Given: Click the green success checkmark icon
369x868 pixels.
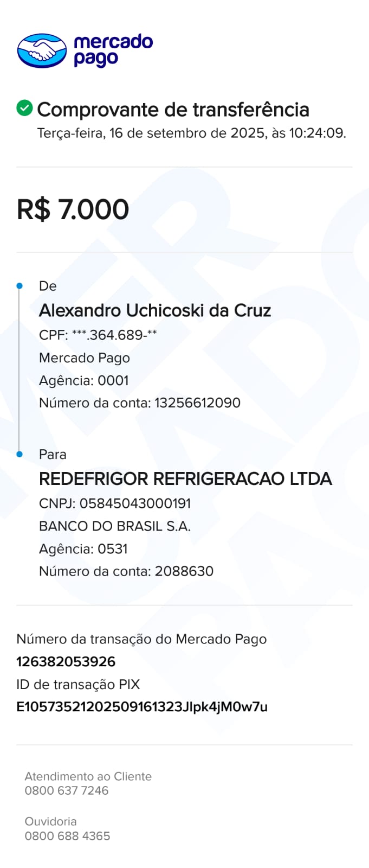Looking at the screenshot, I should pyautogui.click(x=24, y=108).
